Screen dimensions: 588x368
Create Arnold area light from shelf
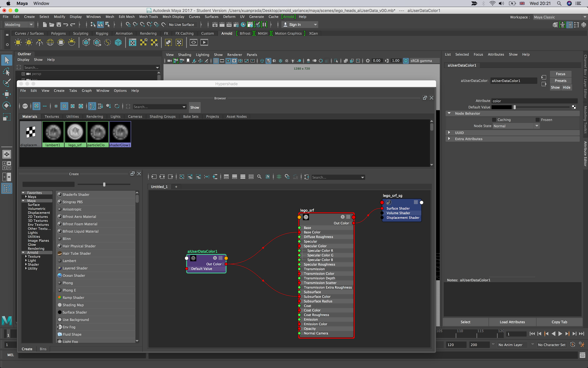[18, 42]
